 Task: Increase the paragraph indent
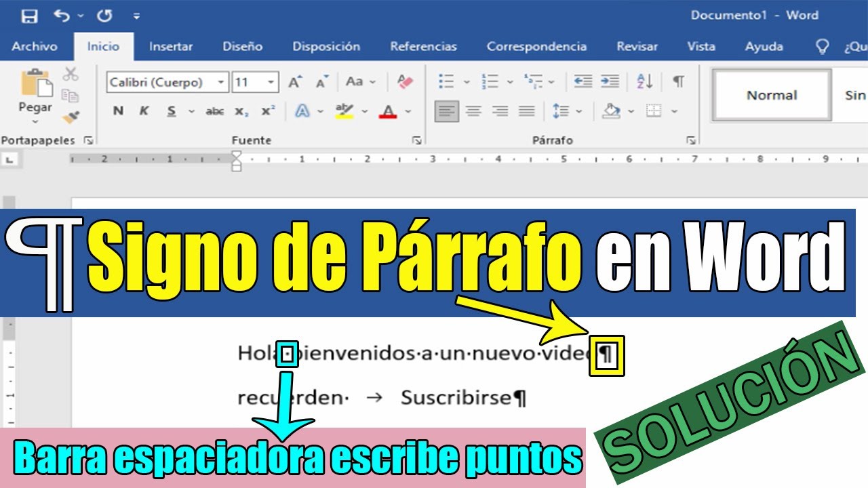610,81
